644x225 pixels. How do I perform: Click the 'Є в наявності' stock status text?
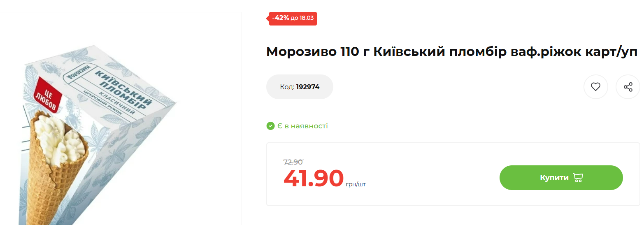(x=302, y=126)
